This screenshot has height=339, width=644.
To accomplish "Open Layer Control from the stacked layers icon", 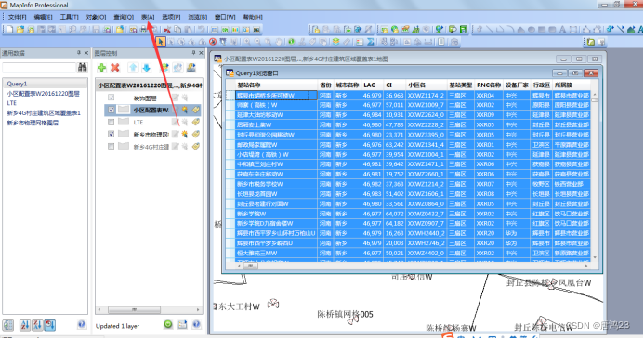I will click(336, 42).
